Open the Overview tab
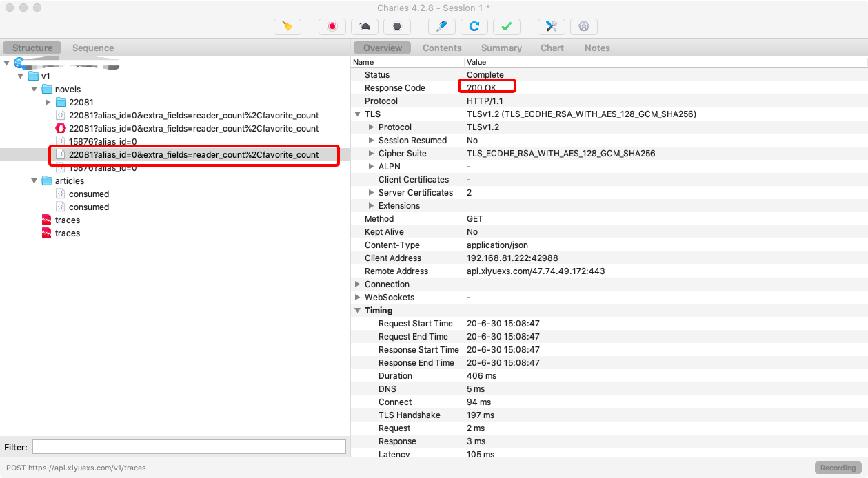Image resolution: width=868 pixels, height=478 pixels. pos(383,48)
